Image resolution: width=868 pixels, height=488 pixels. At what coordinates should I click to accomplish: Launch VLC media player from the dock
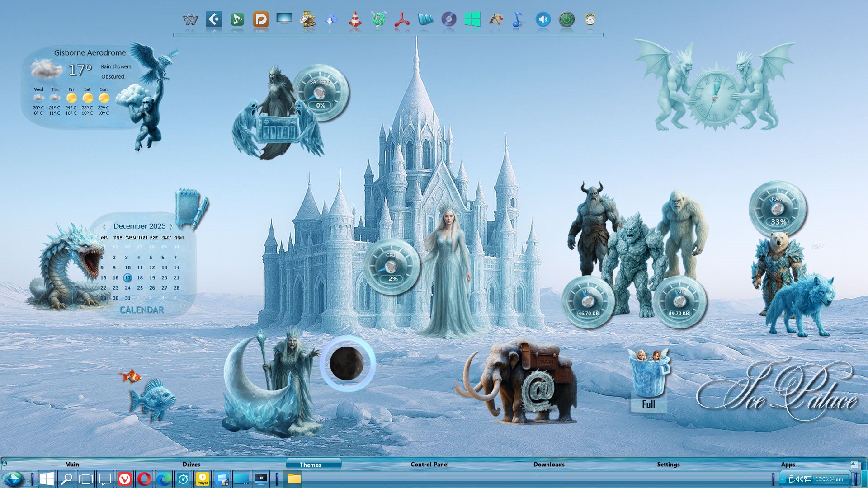pos(355,20)
